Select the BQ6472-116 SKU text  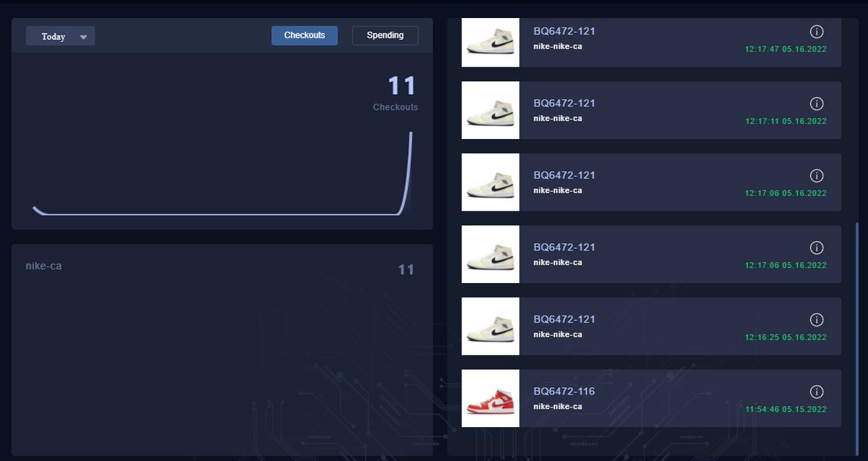(564, 391)
